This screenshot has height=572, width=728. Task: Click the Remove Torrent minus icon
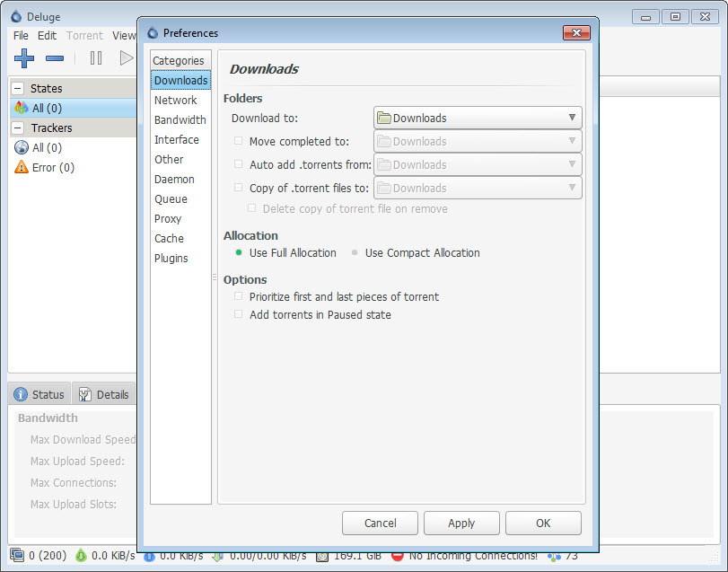coord(55,58)
